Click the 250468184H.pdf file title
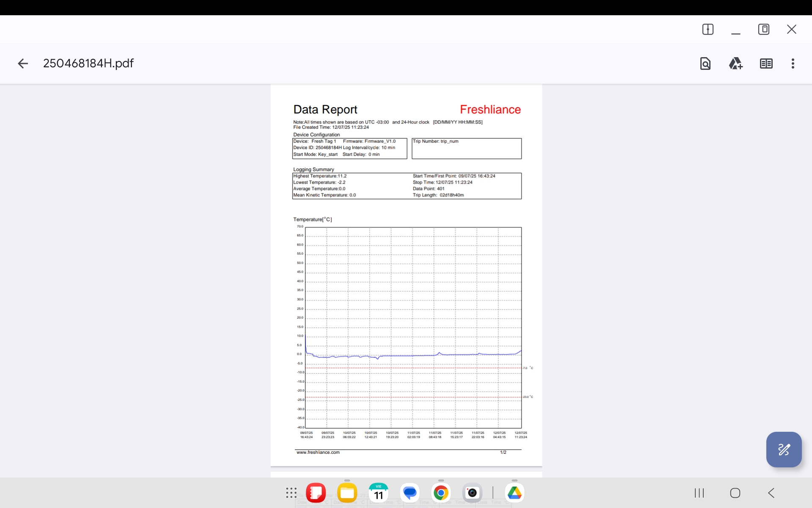This screenshot has width=812, height=508. pos(88,63)
